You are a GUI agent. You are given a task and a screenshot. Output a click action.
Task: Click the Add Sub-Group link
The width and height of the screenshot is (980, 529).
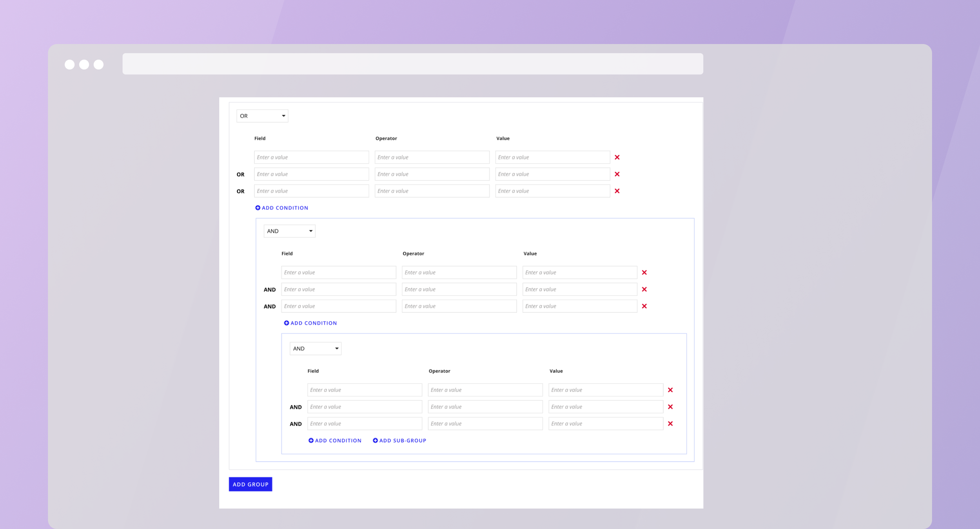(x=403, y=440)
